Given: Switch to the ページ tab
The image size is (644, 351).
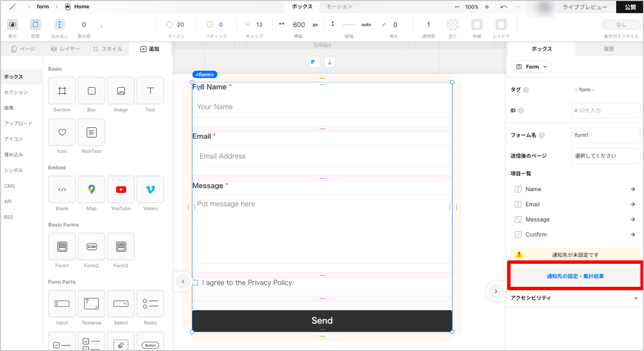Looking at the screenshot, I should [x=23, y=49].
